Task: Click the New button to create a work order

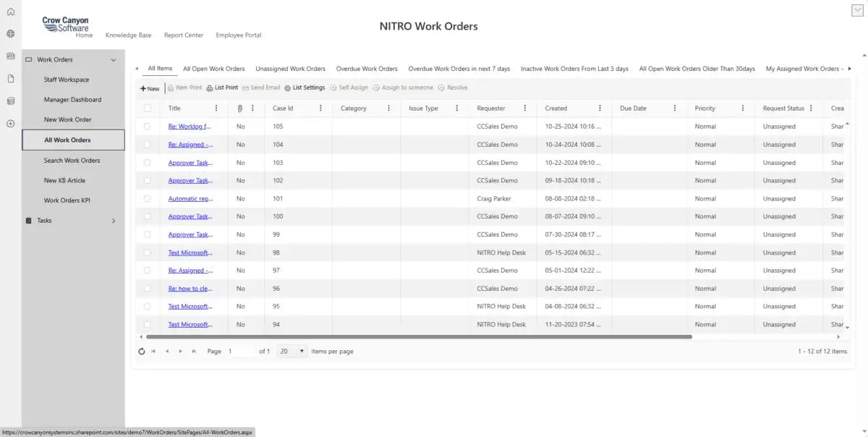Action: [x=150, y=88]
